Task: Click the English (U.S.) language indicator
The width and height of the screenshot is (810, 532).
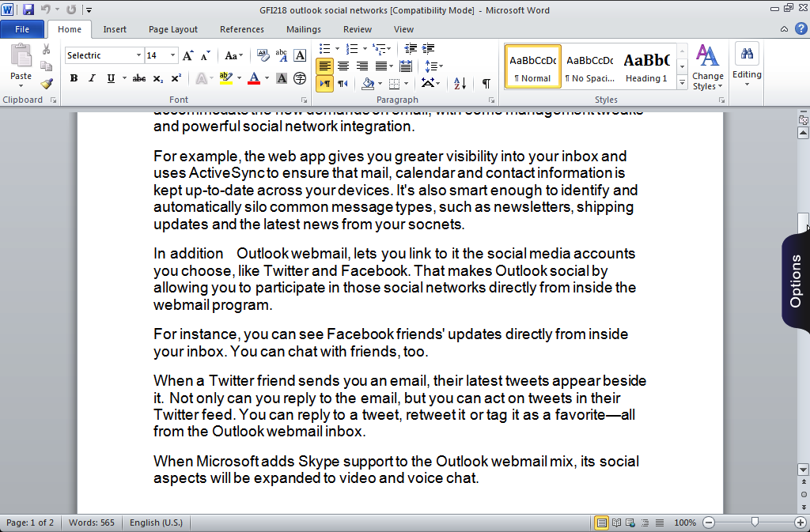Action: point(156,523)
